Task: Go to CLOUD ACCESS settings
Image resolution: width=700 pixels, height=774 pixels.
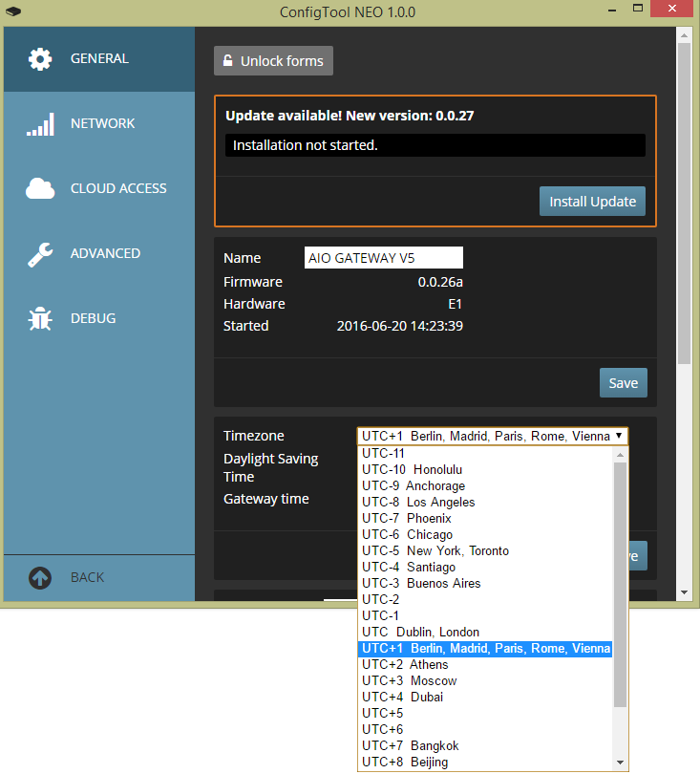Action: click(99, 188)
